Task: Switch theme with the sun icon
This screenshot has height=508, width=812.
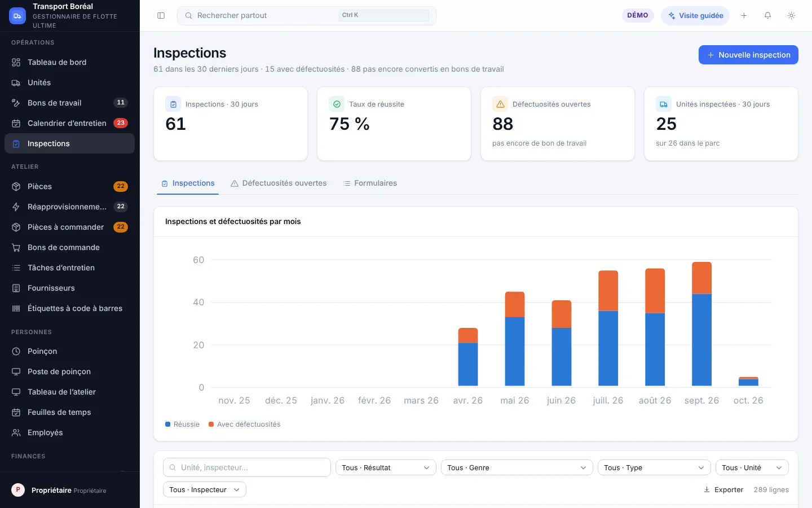Action: [791, 16]
